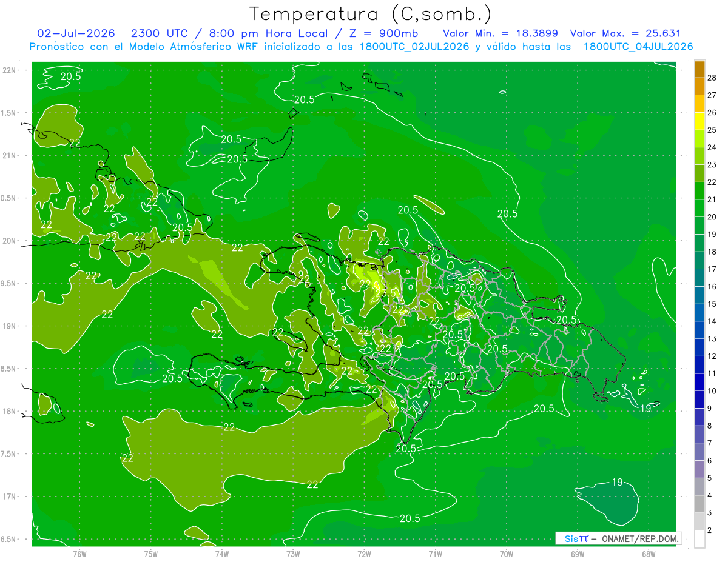Click the '28' label on the color scale

[x=712, y=78]
